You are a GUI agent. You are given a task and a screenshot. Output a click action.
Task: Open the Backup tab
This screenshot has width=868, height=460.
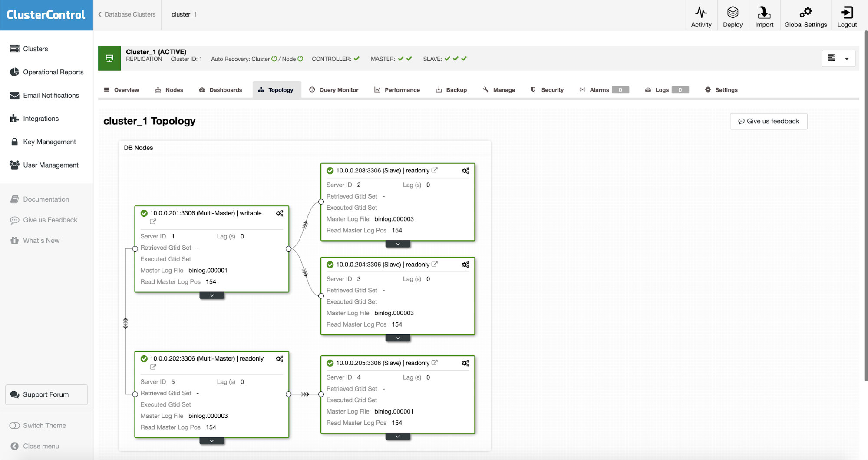(x=451, y=90)
